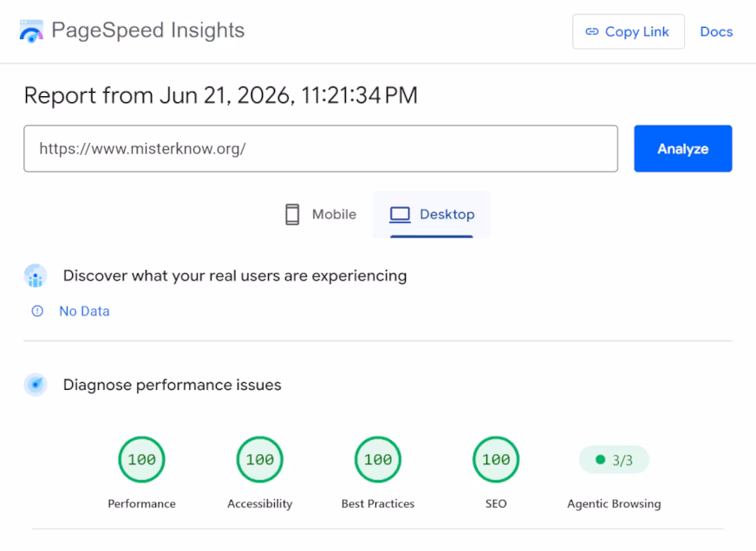Click the Performance label
Screen dimensions: 756x551
pyautogui.click(x=142, y=504)
